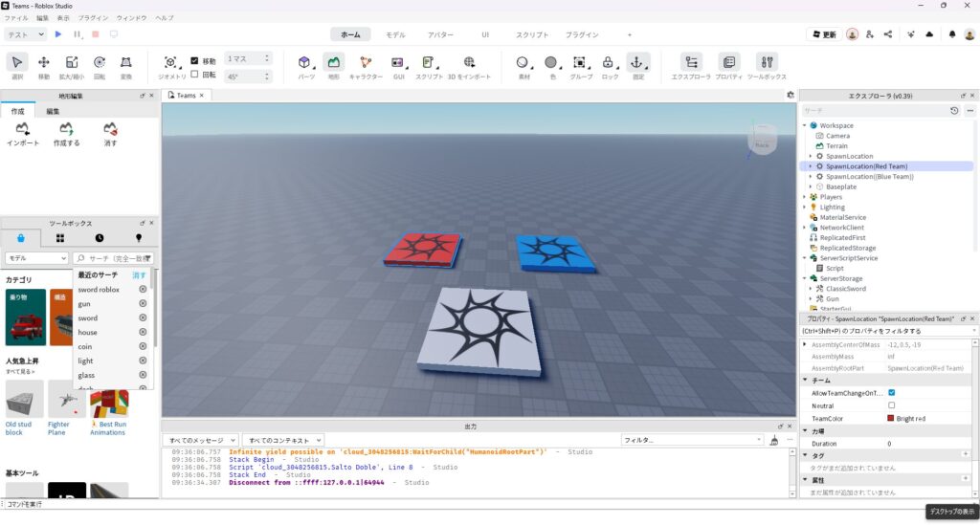Viewport: 980px width, 525px height.
Task: Remove 'sword roblox' from recent searches
Action: click(x=143, y=290)
